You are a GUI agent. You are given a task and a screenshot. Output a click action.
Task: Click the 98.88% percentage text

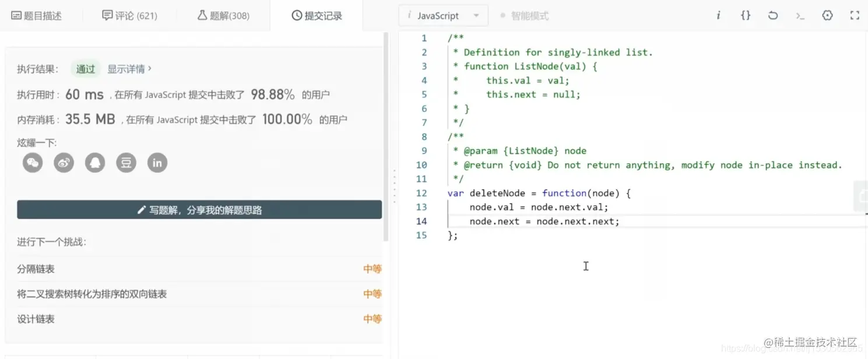(273, 95)
